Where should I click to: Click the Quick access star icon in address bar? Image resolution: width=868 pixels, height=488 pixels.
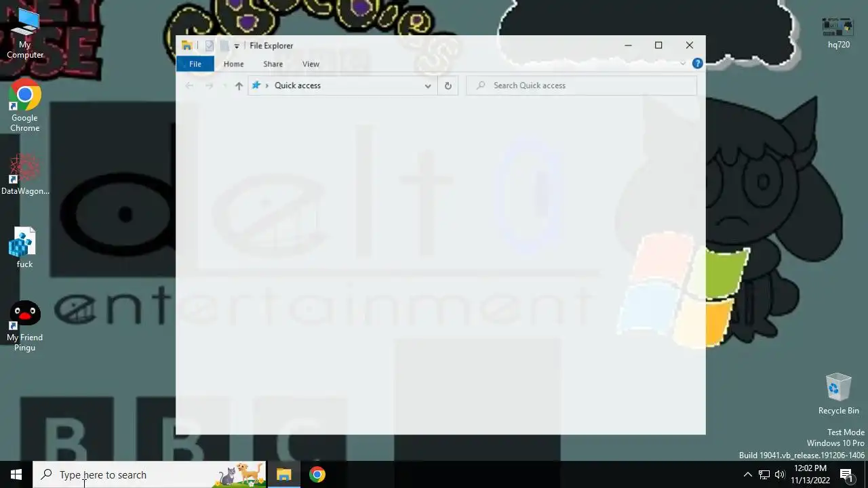point(256,85)
